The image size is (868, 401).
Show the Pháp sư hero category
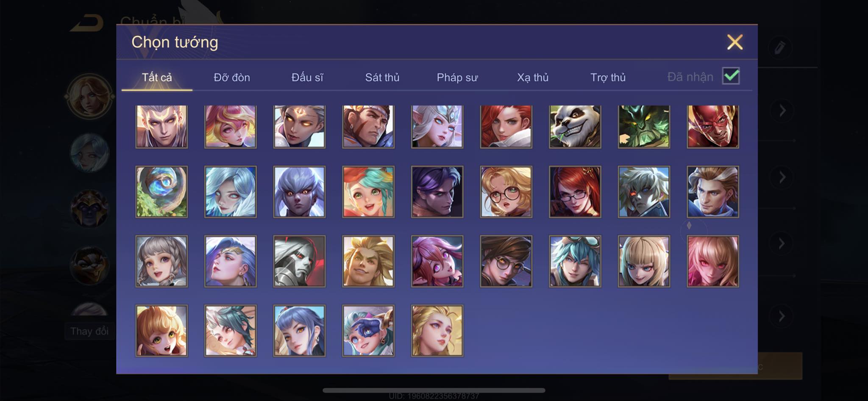coord(457,77)
